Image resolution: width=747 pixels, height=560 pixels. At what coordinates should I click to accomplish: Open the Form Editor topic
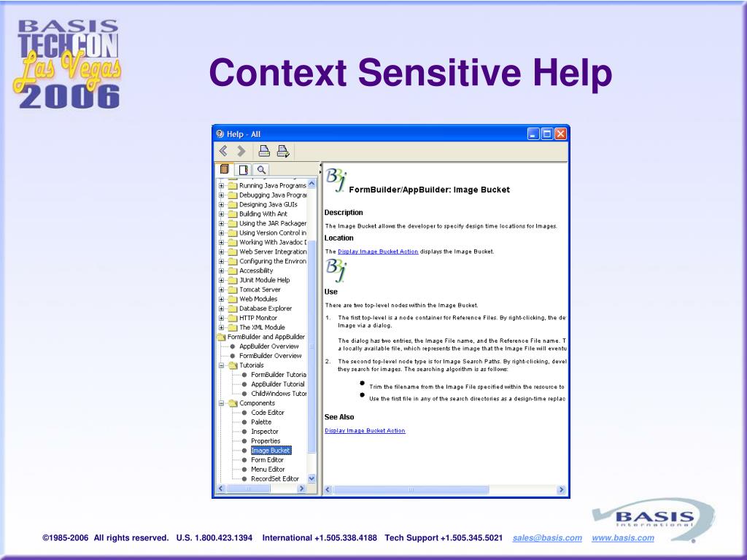pyautogui.click(x=267, y=460)
